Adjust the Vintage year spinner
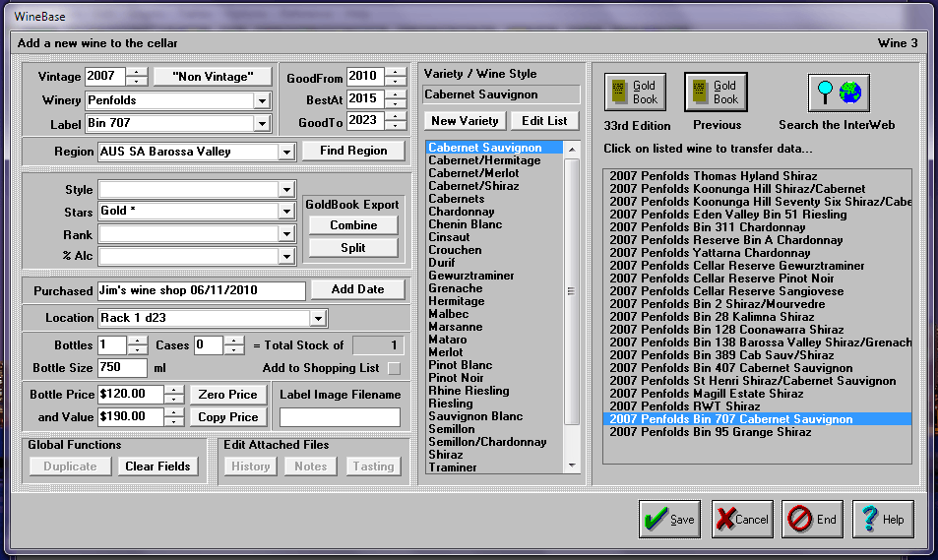This screenshot has width=938, height=560. tap(137, 77)
